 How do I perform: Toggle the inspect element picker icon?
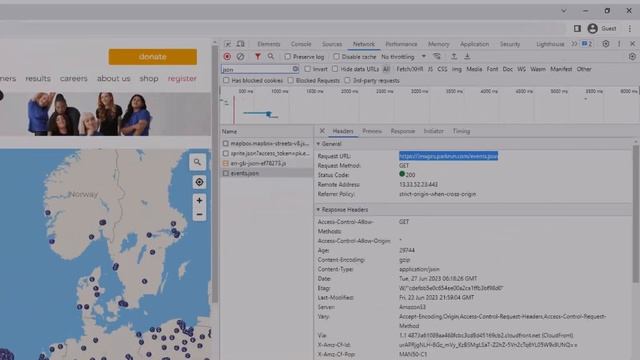point(228,44)
